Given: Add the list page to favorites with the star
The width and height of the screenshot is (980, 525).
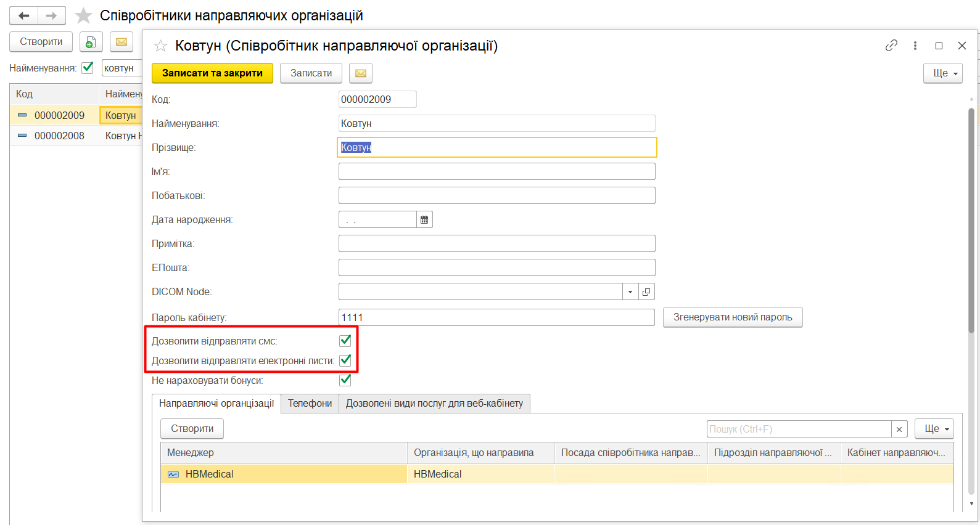Looking at the screenshot, I should (x=83, y=15).
